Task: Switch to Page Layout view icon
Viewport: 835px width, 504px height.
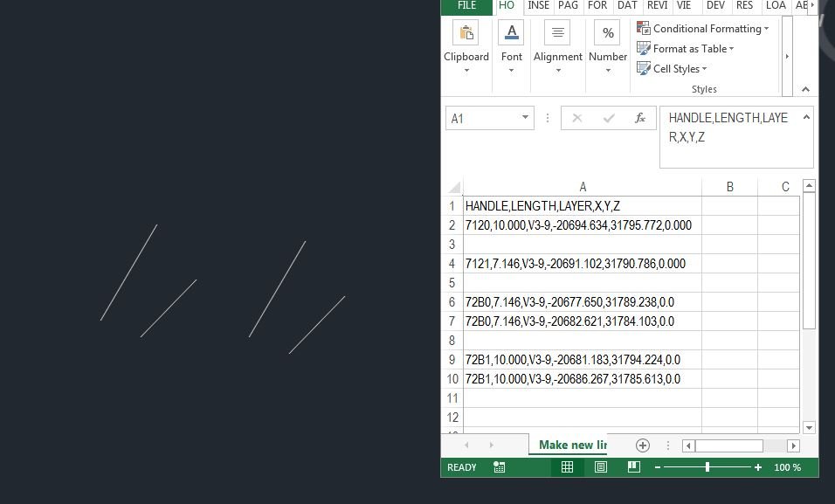Action: click(601, 467)
